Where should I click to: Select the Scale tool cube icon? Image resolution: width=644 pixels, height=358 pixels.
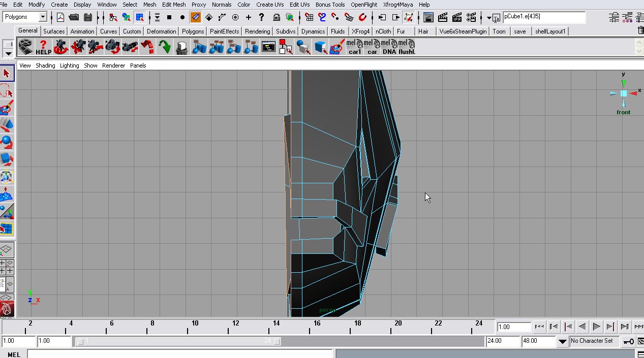point(7,159)
